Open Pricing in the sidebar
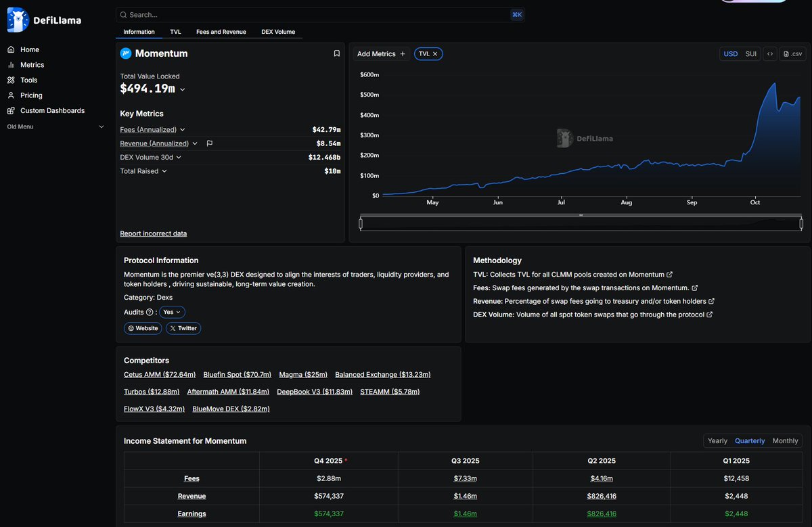Image resolution: width=812 pixels, height=527 pixels. (25, 95)
